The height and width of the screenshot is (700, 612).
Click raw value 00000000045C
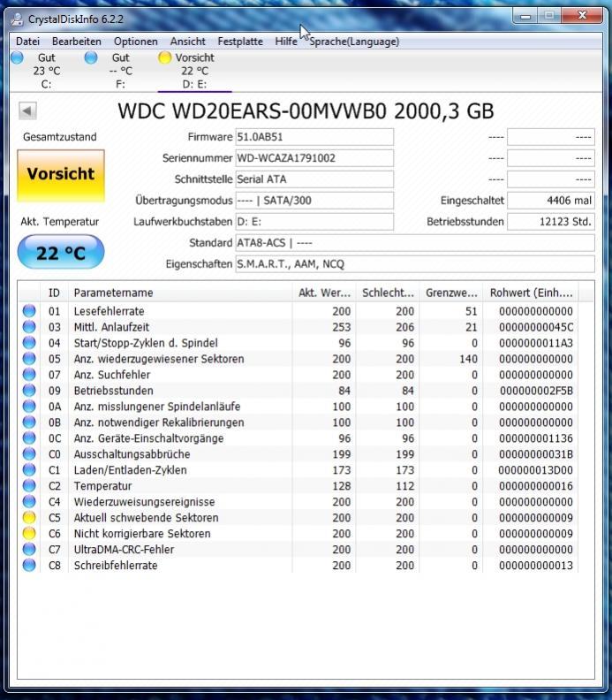pos(536,327)
